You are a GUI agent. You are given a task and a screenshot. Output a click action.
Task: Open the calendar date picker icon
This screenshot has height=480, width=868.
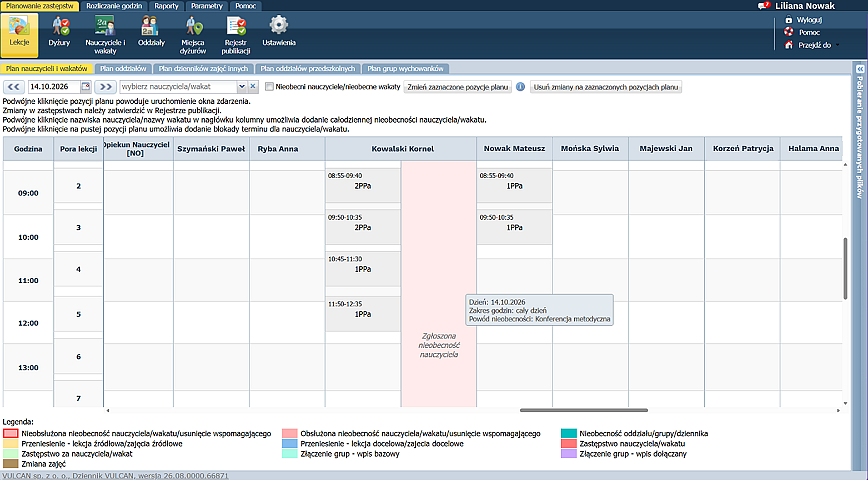coord(86,86)
